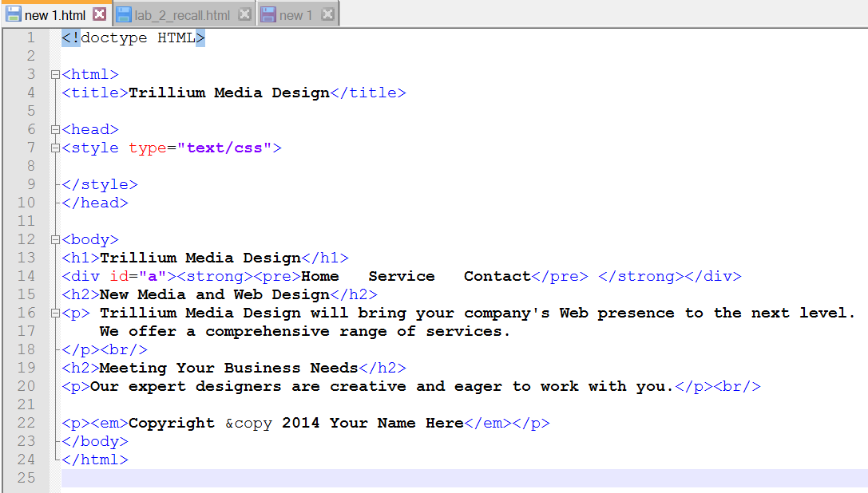Click the title text Trillium Media Design on line 4
This screenshot has width=868, height=493.
pyautogui.click(x=229, y=93)
